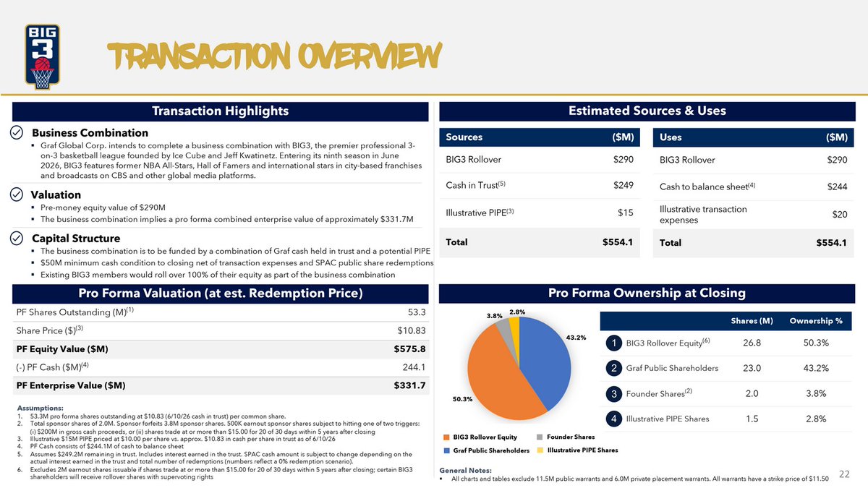Click the BIG3 Rollover row in the Uses table
Viewport: 868px width, 488px height.
tap(754, 160)
